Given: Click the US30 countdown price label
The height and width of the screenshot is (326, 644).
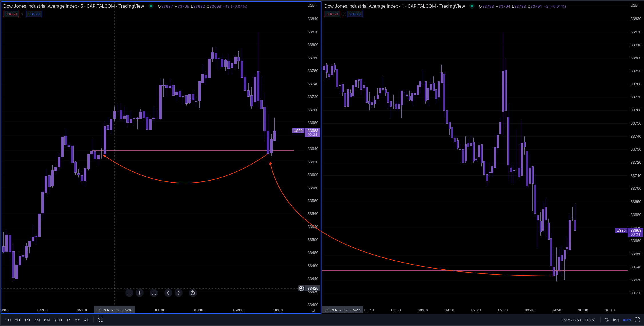Looking at the screenshot, I should tap(312, 132).
